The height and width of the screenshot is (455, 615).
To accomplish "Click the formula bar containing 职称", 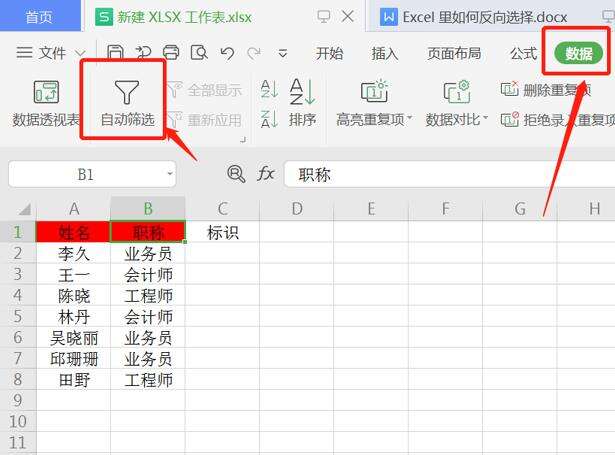I will (449, 174).
